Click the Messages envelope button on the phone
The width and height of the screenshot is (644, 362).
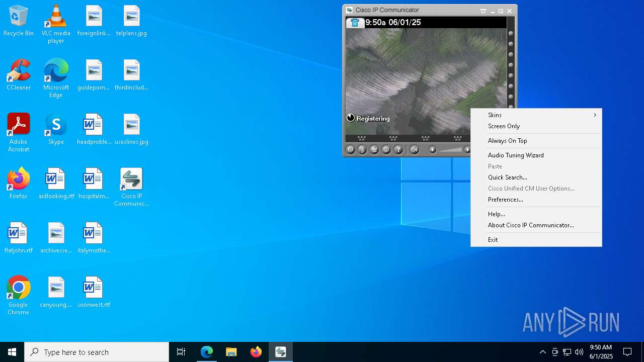pos(351,149)
